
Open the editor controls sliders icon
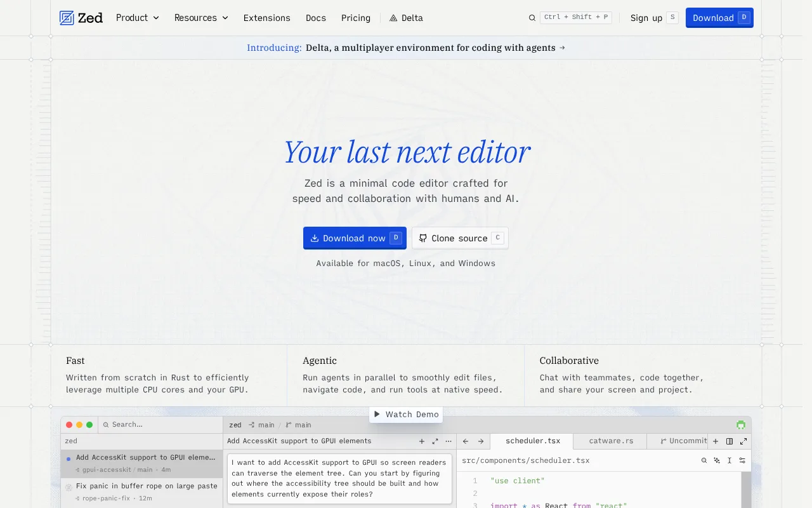tap(742, 460)
